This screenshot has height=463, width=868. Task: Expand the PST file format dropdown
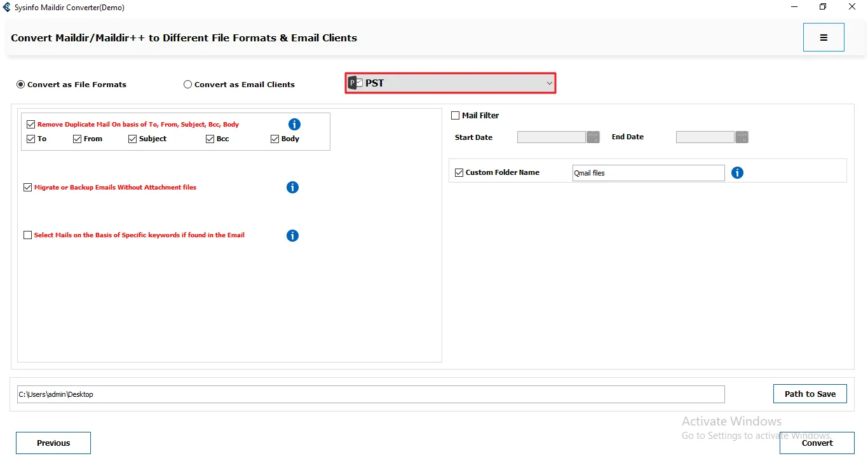(451, 83)
